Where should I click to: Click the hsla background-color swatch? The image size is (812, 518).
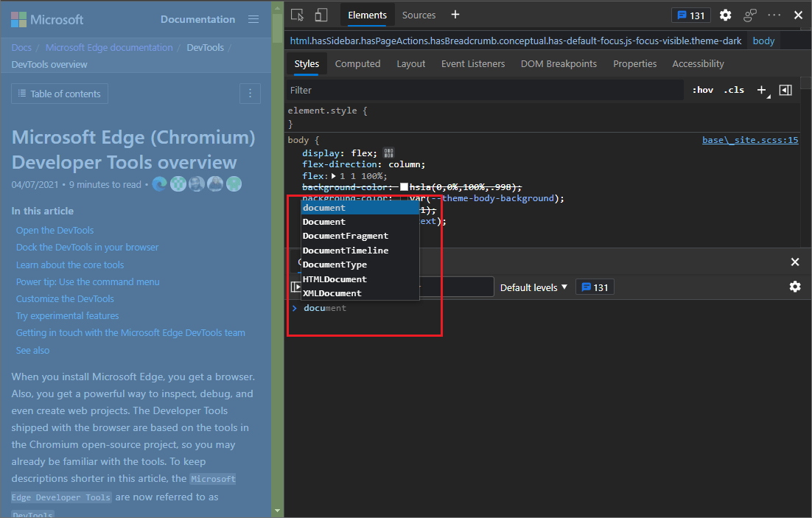pyautogui.click(x=402, y=186)
